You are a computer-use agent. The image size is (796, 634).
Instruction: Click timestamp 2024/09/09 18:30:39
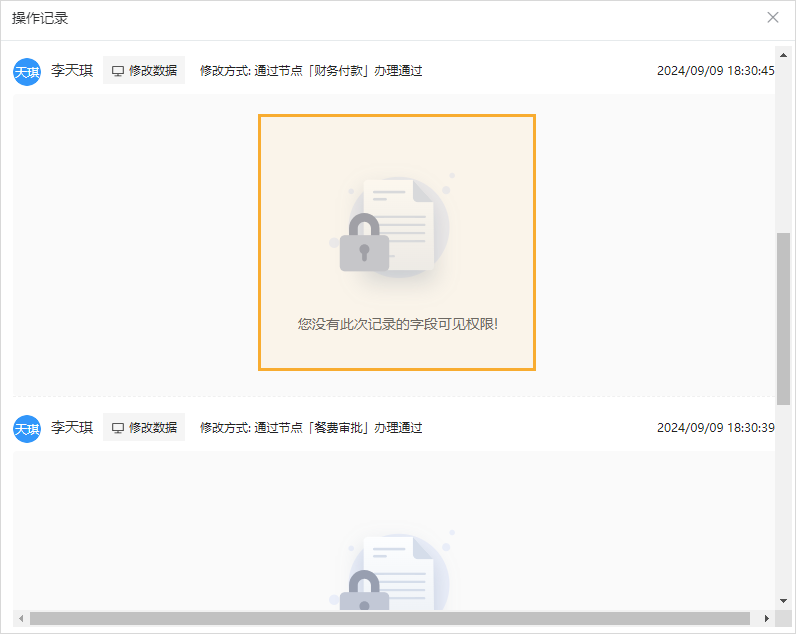[x=715, y=427]
